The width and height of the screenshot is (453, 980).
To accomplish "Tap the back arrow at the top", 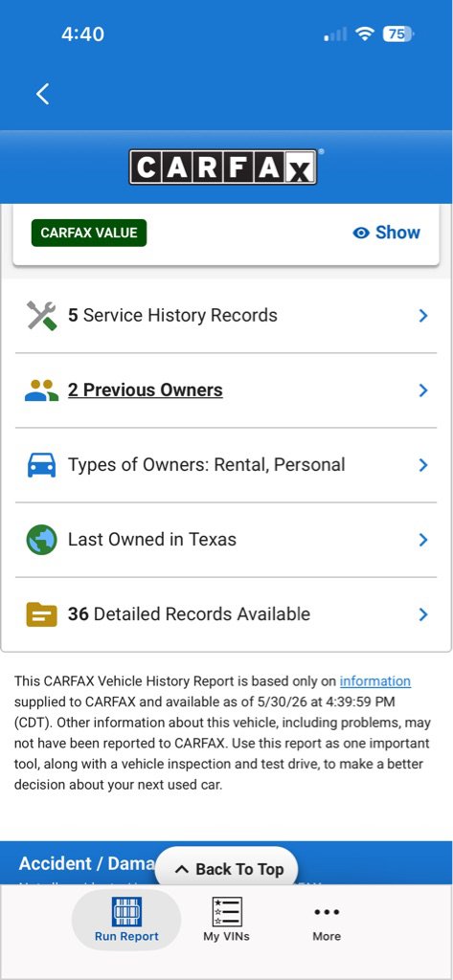I will (42, 94).
